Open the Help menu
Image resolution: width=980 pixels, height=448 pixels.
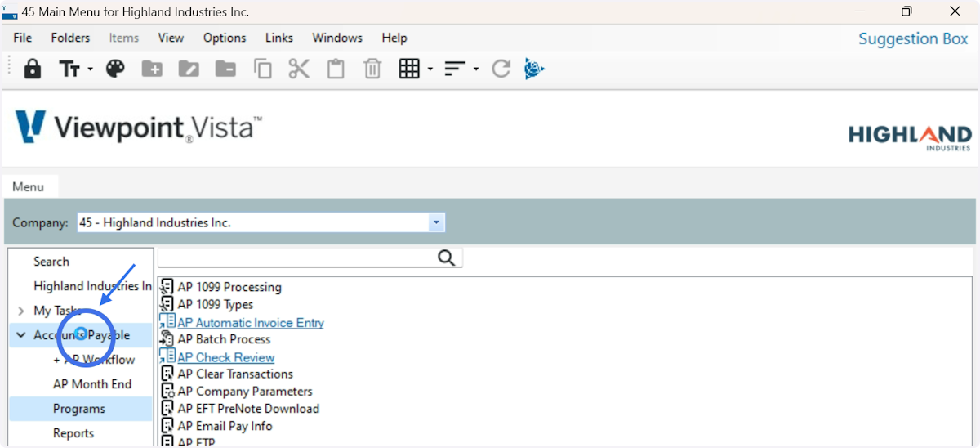(x=394, y=38)
